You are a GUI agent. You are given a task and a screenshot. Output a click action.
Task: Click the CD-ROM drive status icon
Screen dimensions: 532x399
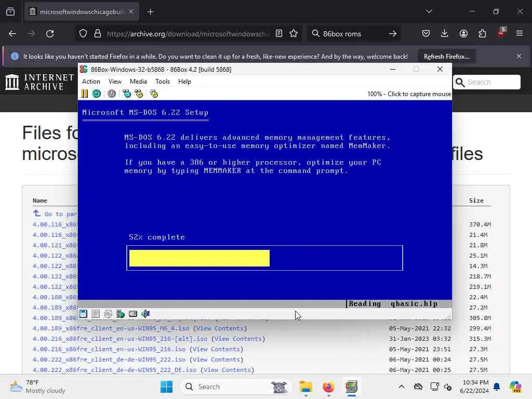[108, 314]
